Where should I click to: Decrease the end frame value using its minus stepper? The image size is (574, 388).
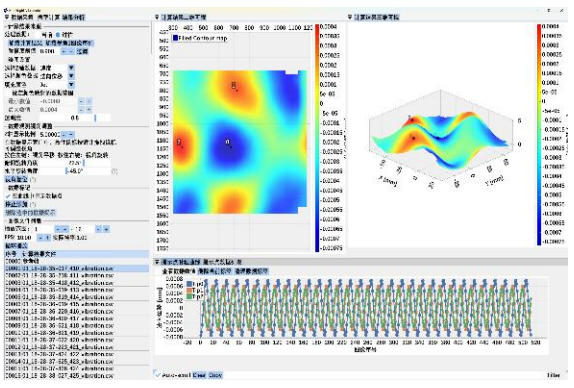tap(98, 230)
